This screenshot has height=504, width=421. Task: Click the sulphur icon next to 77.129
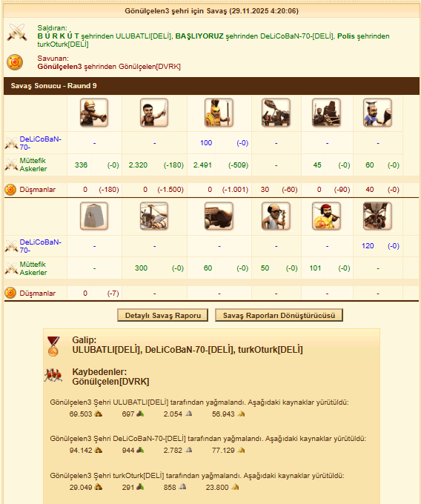[241, 451]
